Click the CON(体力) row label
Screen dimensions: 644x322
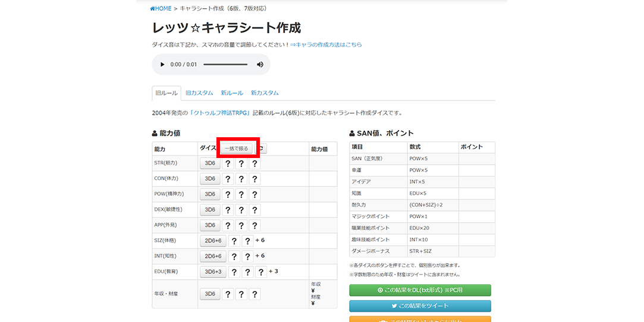coord(167,178)
